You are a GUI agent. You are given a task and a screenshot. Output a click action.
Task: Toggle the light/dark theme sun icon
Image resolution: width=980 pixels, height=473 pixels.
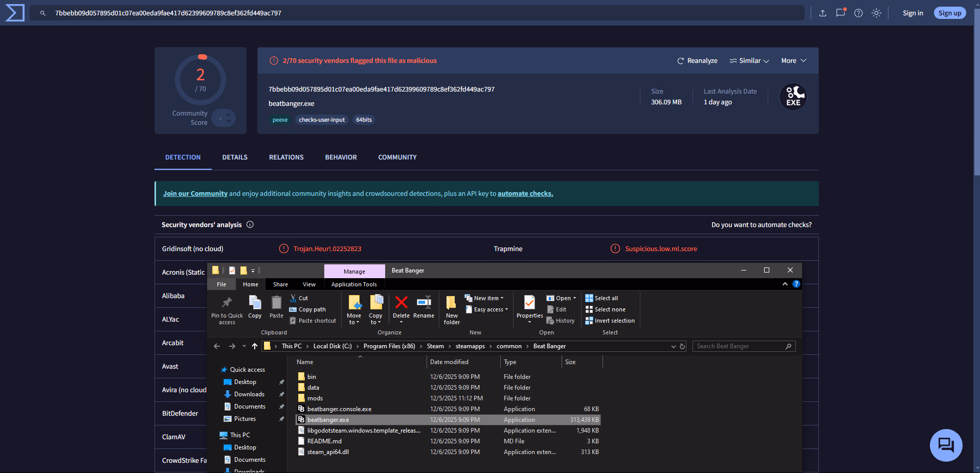click(876, 13)
